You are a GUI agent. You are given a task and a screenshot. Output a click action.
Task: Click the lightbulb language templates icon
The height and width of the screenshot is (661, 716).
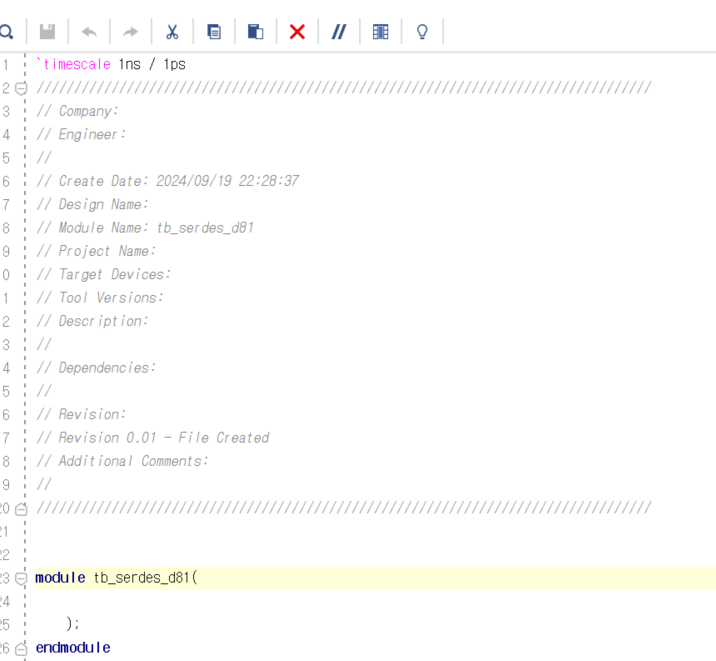point(422,32)
